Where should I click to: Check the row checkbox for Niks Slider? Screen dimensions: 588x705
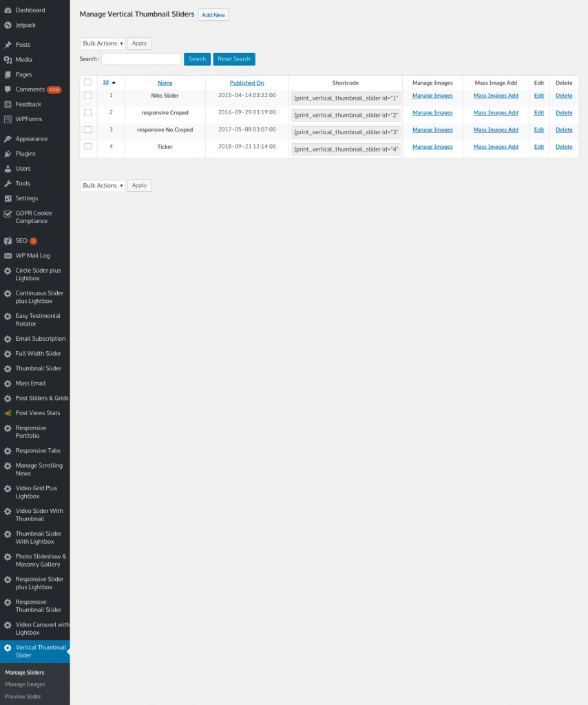tap(87, 96)
